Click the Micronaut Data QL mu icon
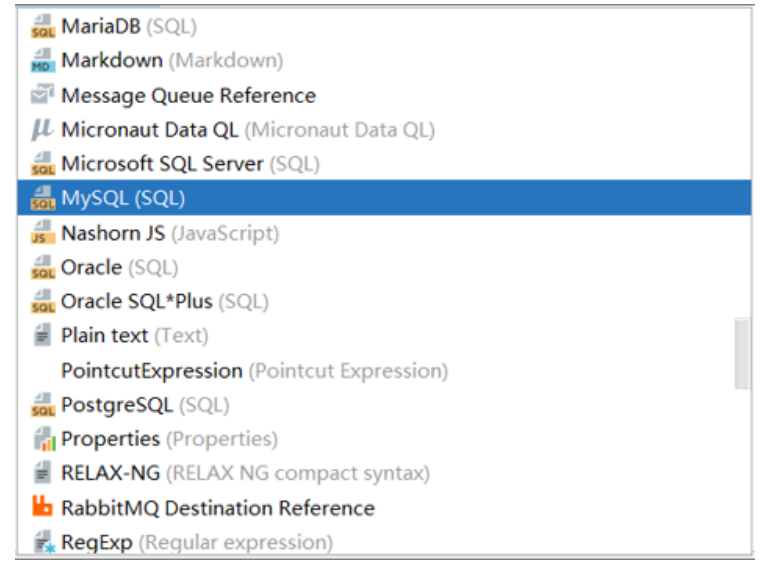Viewport: 776px width, 570px height. point(43,130)
